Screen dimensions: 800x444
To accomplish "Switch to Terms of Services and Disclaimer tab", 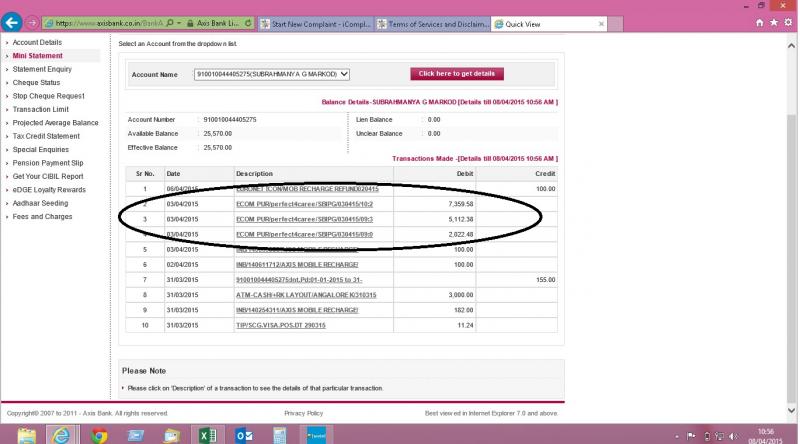I will 433,24.
